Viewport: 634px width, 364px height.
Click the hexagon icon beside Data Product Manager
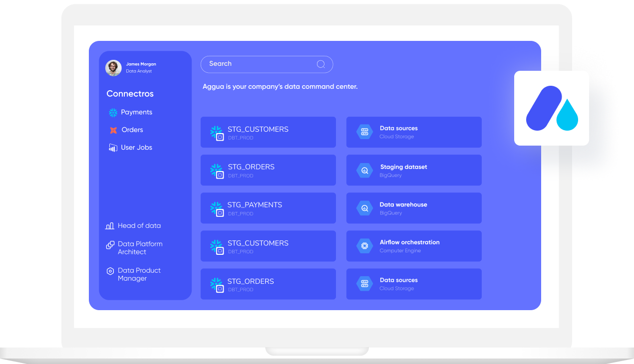[110, 271]
